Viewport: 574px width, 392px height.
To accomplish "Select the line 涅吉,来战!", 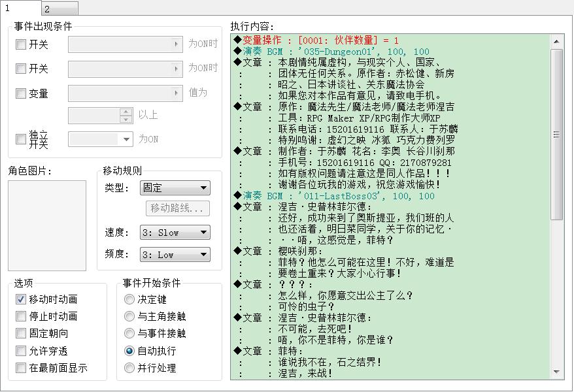I will (x=390, y=373).
